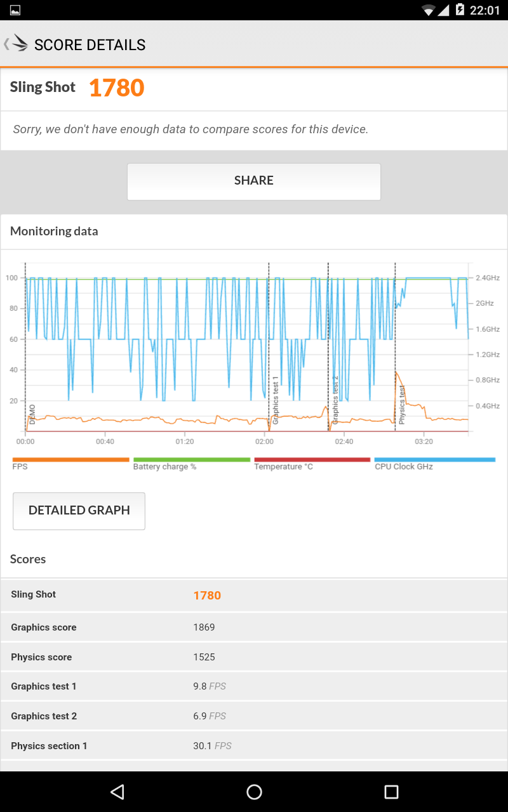Image resolution: width=508 pixels, height=812 pixels.
Task: Select the Graphics test 1 row label
Action: click(44, 686)
